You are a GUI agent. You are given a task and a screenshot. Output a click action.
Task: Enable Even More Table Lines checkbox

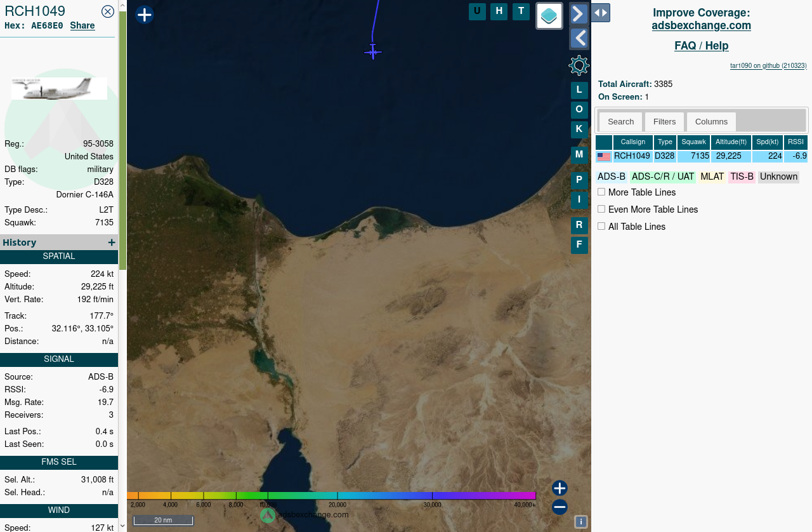[601, 209]
